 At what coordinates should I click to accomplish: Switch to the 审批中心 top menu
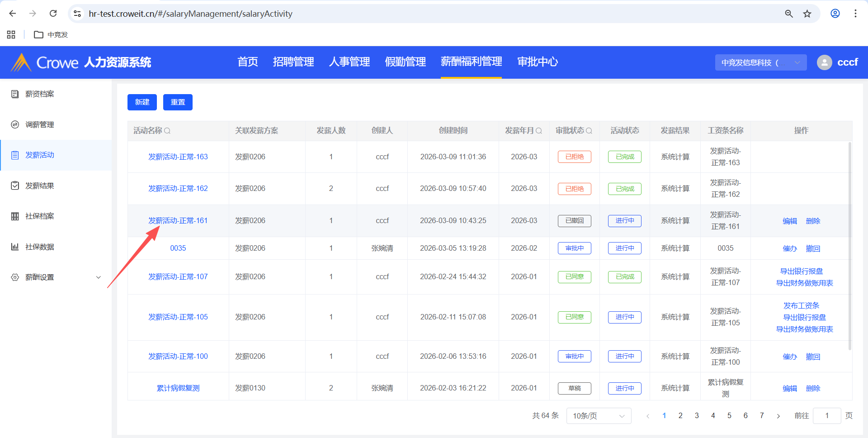pyautogui.click(x=537, y=62)
